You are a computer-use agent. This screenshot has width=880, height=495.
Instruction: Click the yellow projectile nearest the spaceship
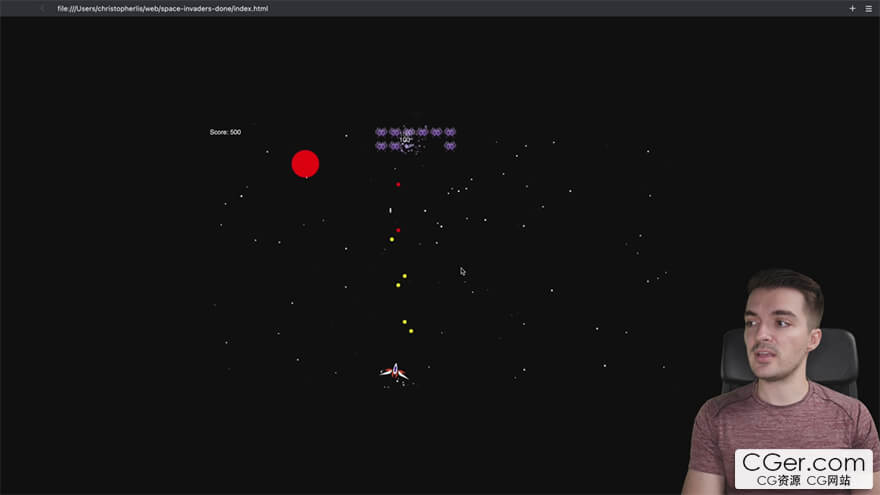point(411,330)
